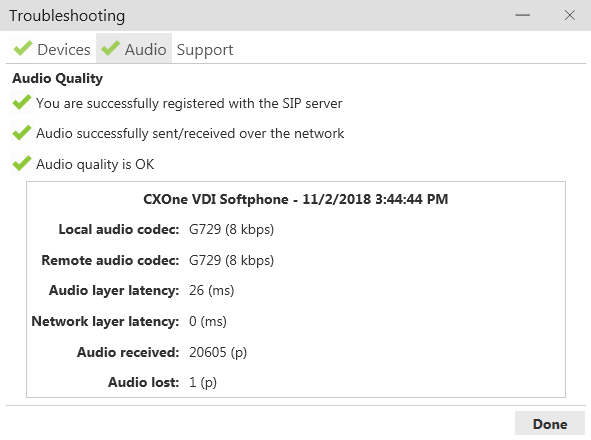Select the Audio tab
The height and width of the screenshot is (440, 591).
(x=134, y=48)
